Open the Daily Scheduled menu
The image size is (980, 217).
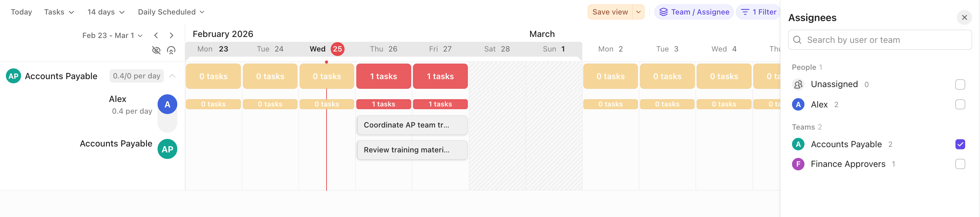[x=171, y=12]
